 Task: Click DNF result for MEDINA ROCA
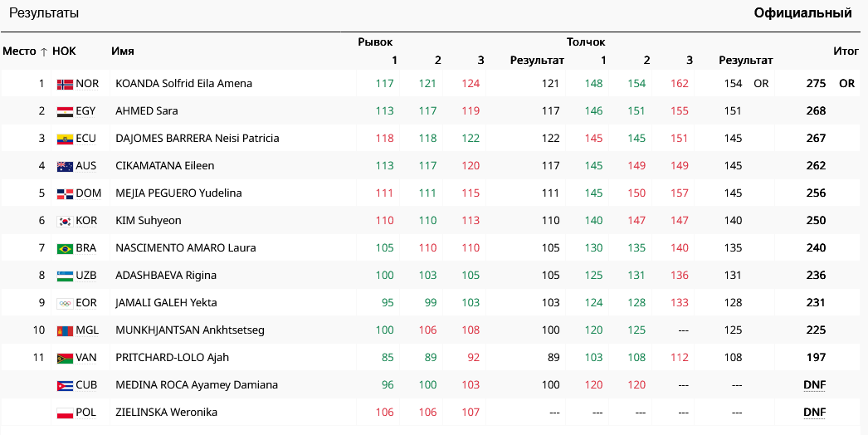tap(814, 385)
